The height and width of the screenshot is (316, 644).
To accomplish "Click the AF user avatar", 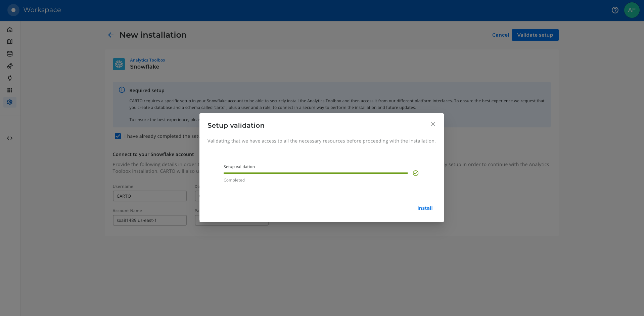I will click(632, 10).
